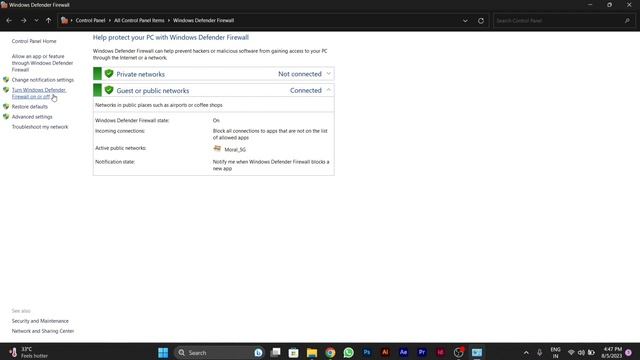
Task: Click Guest or public networks heading
Action: 153,91
